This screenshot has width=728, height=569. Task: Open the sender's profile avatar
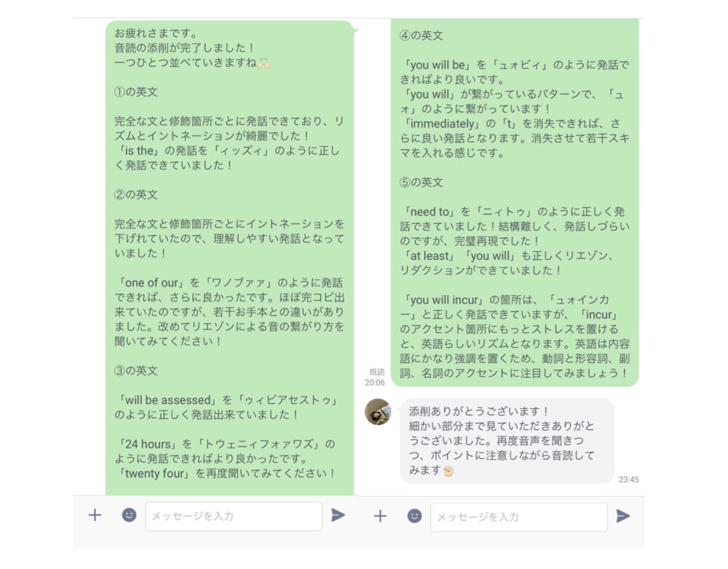tap(378, 412)
